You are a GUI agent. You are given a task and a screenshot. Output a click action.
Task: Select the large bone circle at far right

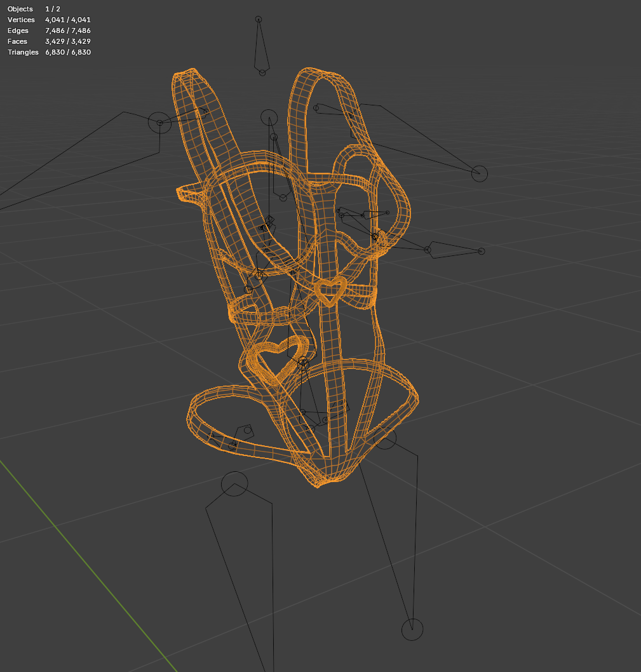(x=480, y=173)
